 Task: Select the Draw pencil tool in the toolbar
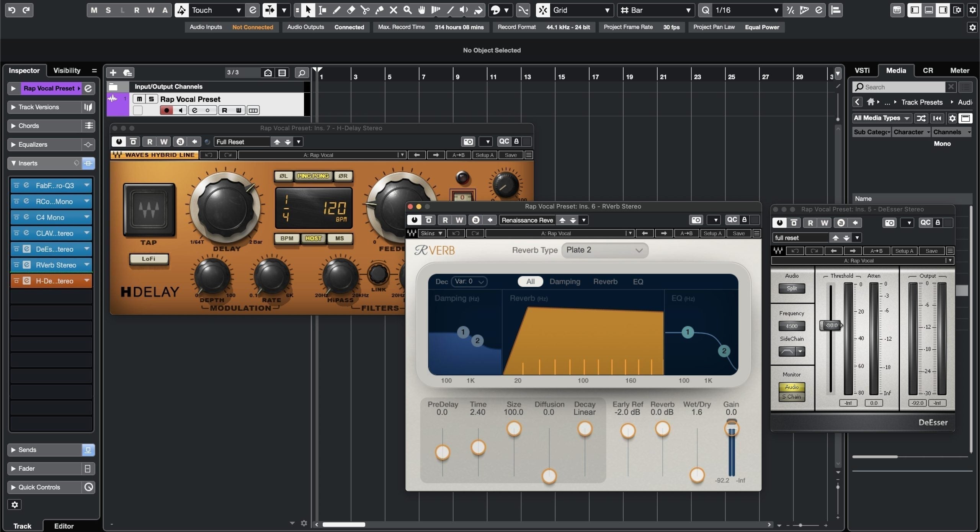point(336,10)
